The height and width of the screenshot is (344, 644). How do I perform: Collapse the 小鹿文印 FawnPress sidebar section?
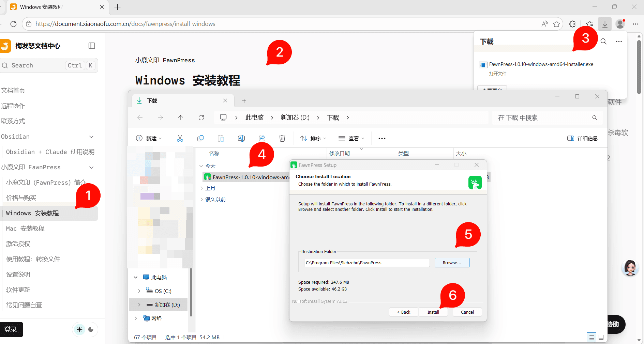[91, 167]
